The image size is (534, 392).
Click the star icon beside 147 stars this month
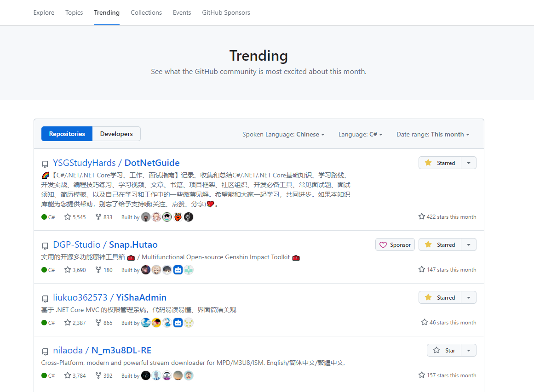pos(422,269)
